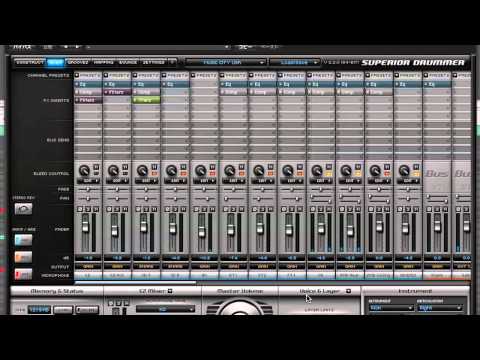Open the bleed Edit dropdown on the fourth channel
Viewport: 480px width, 360px height.
coord(175,181)
